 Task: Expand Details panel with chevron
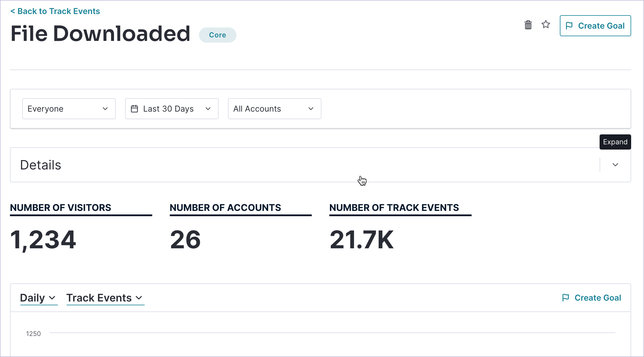[x=615, y=165]
